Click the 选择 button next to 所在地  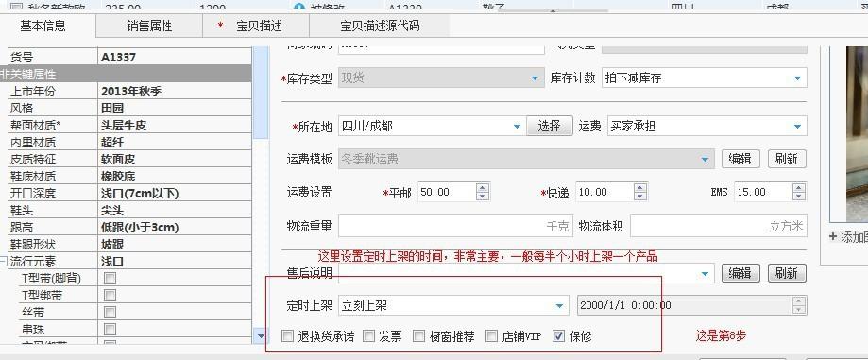[x=549, y=126]
